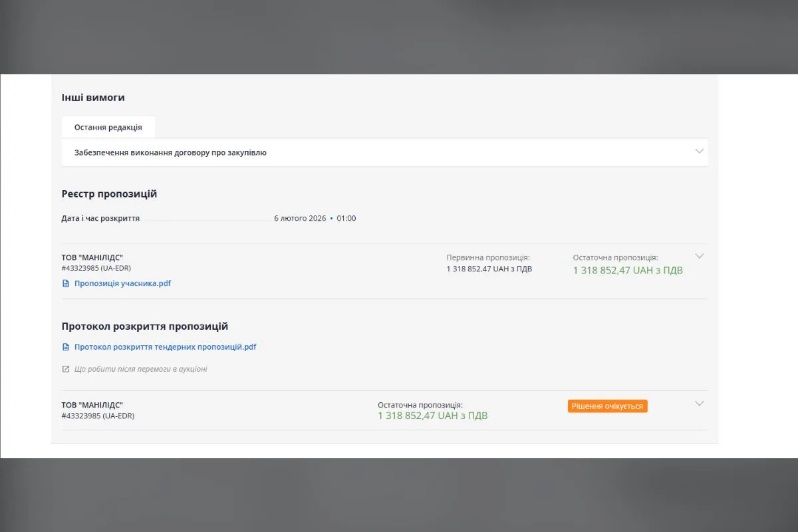Click the Реєстр пропозицій heading
The height and width of the screenshot is (532, 798).
(109, 194)
